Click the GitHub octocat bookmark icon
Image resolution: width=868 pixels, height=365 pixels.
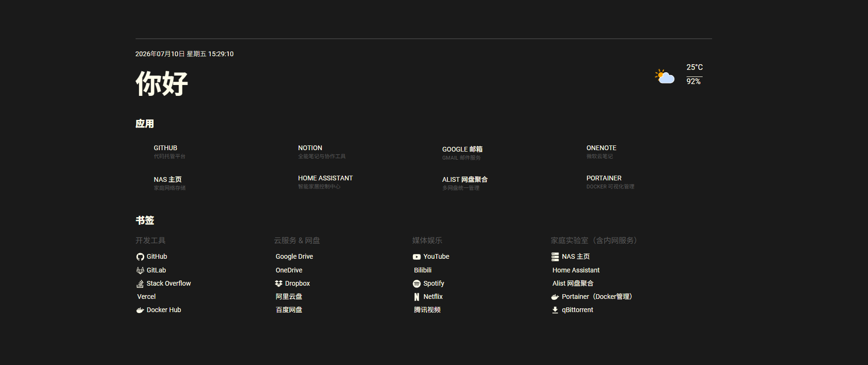[x=140, y=257]
